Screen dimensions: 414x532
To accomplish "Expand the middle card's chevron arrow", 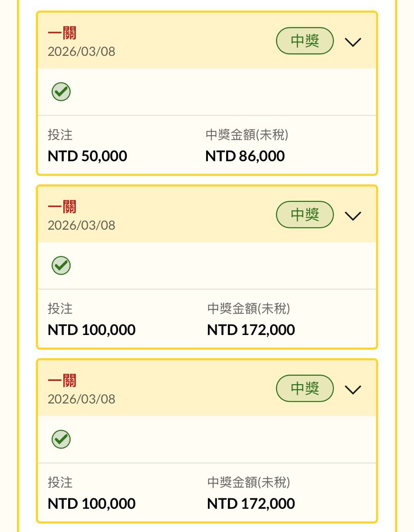I will click(353, 216).
